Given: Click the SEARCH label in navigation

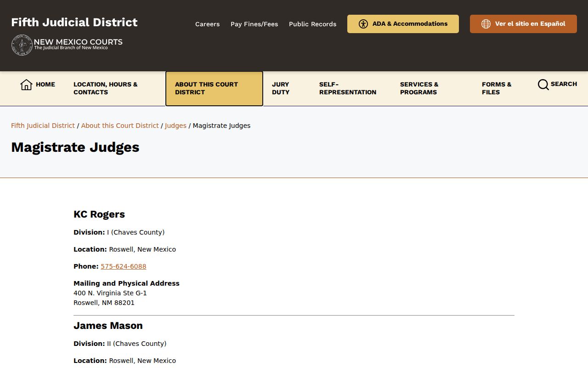Looking at the screenshot, I should click(564, 84).
